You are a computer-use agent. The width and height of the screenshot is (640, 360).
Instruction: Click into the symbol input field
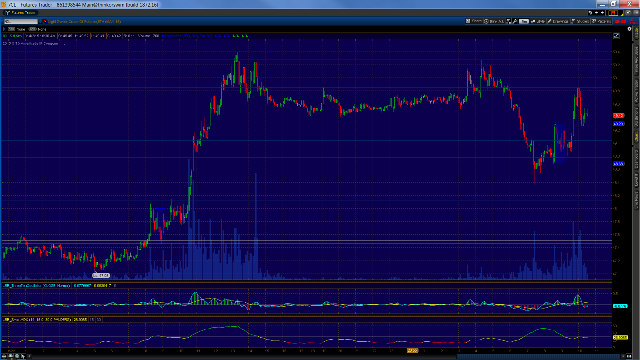(x=21, y=21)
